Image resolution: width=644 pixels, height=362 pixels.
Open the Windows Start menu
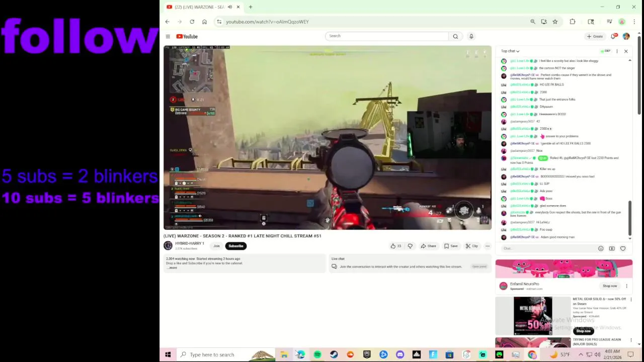pos(168,354)
